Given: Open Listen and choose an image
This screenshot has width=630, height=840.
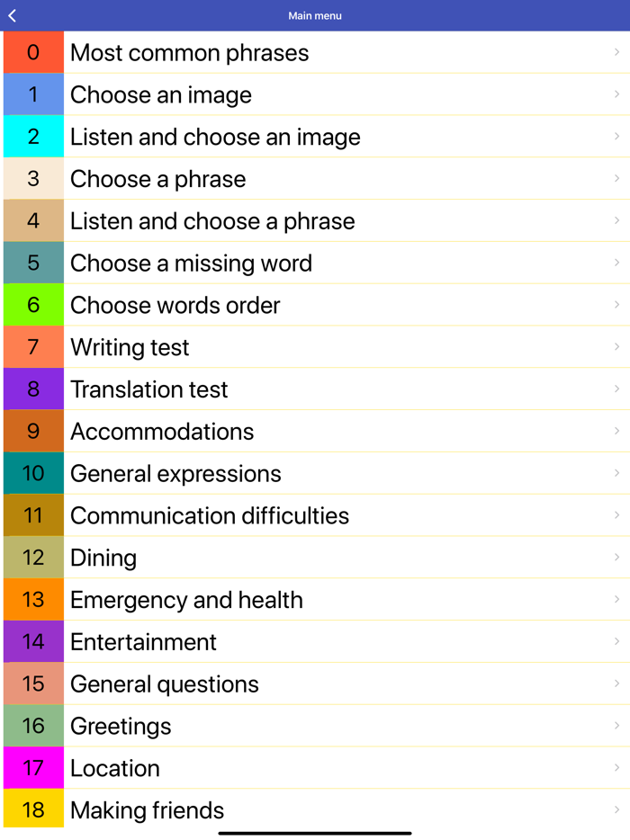Looking at the screenshot, I should click(215, 137).
